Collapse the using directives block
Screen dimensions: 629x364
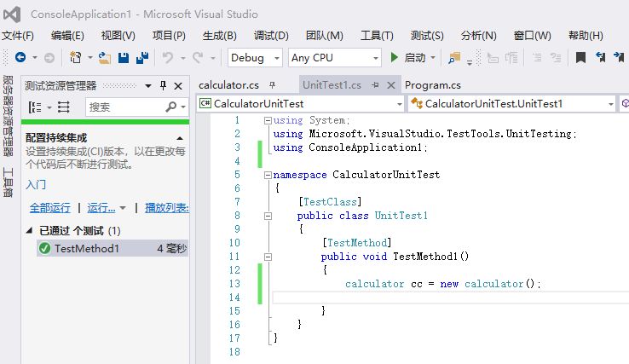click(x=268, y=120)
